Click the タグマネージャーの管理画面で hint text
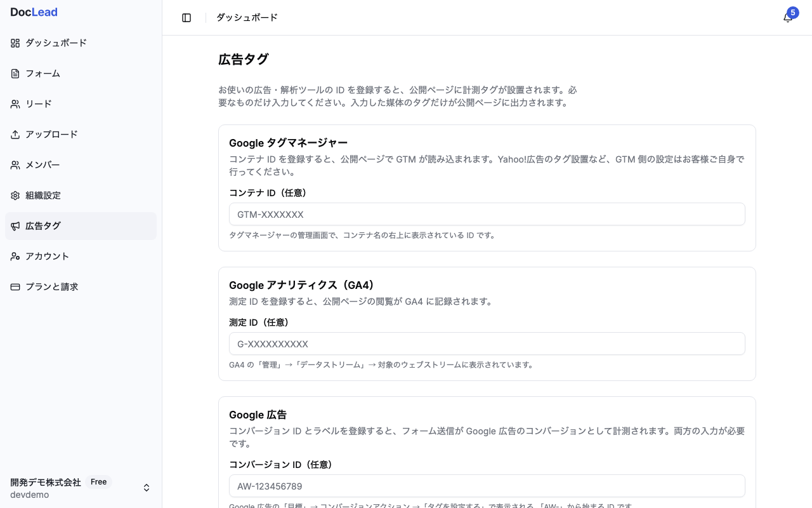 [x=362, y=235]
